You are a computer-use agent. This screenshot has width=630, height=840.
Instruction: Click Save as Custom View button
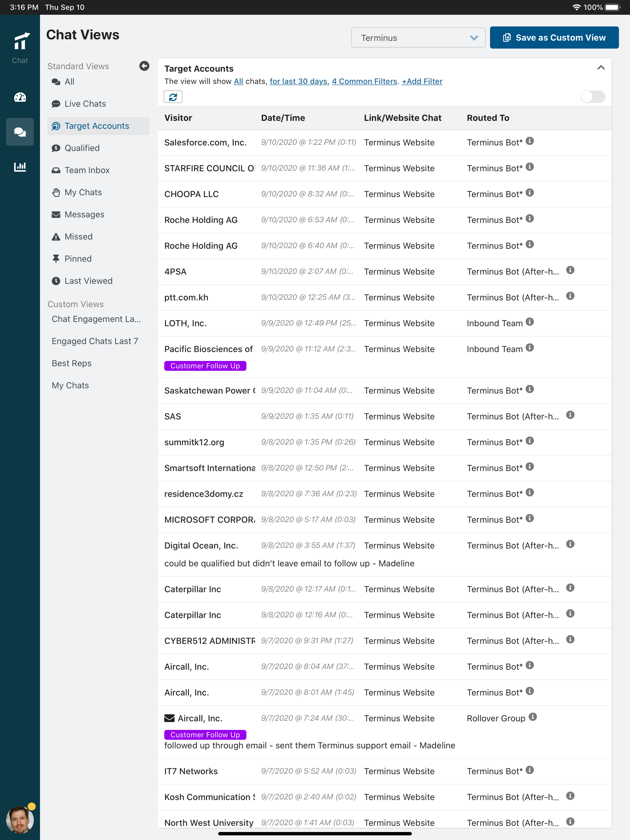click(554, 38)
